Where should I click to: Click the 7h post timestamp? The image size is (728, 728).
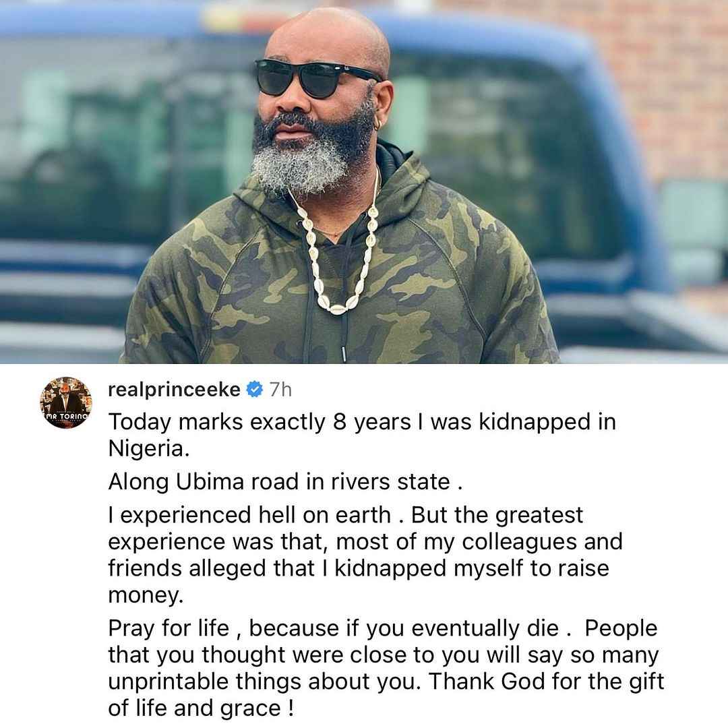point(280,390)
